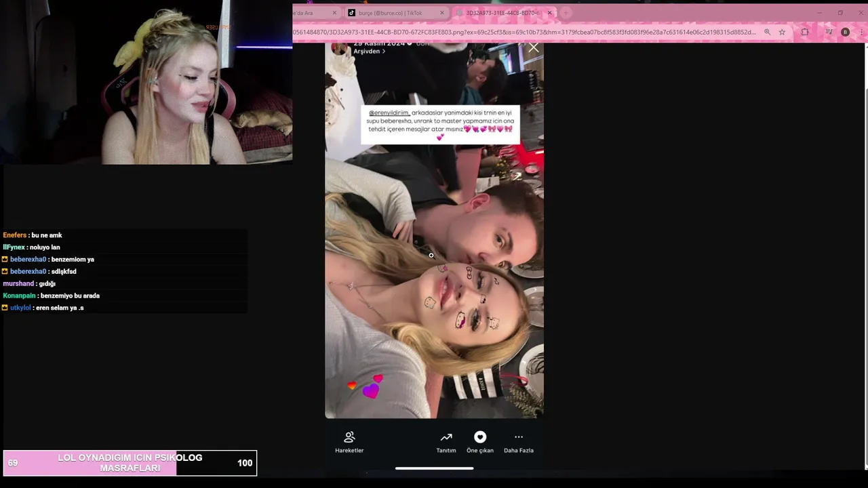The width and height of the screenshot is (868, 488).
Task: Click the streamer webcam overlay
Action: pyautogui.click(x=146, y=82)
